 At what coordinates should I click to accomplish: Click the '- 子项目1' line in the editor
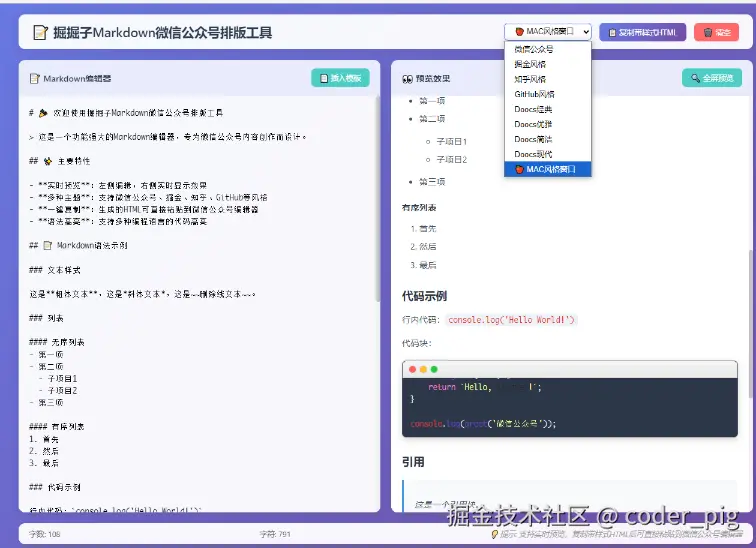(x=58, y=378)
